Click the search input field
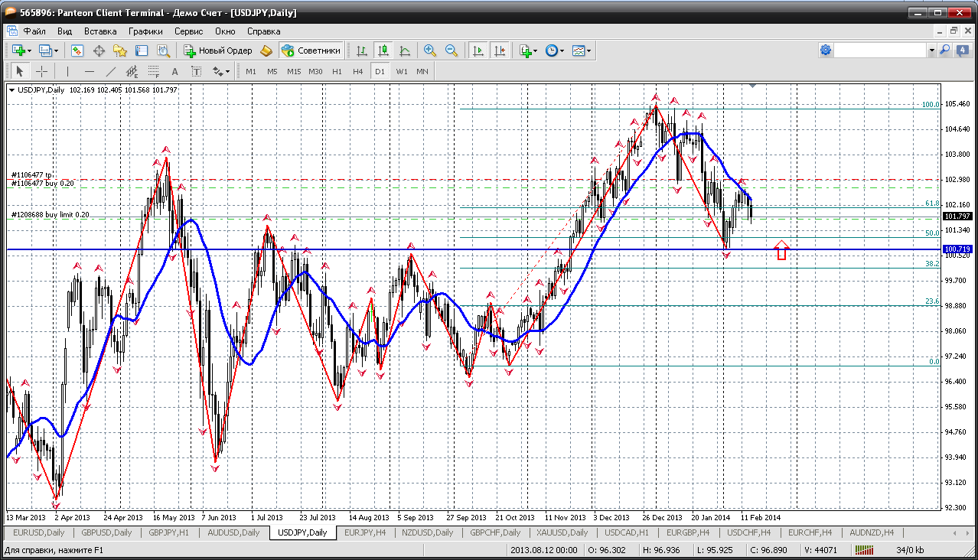 [880, 50]
